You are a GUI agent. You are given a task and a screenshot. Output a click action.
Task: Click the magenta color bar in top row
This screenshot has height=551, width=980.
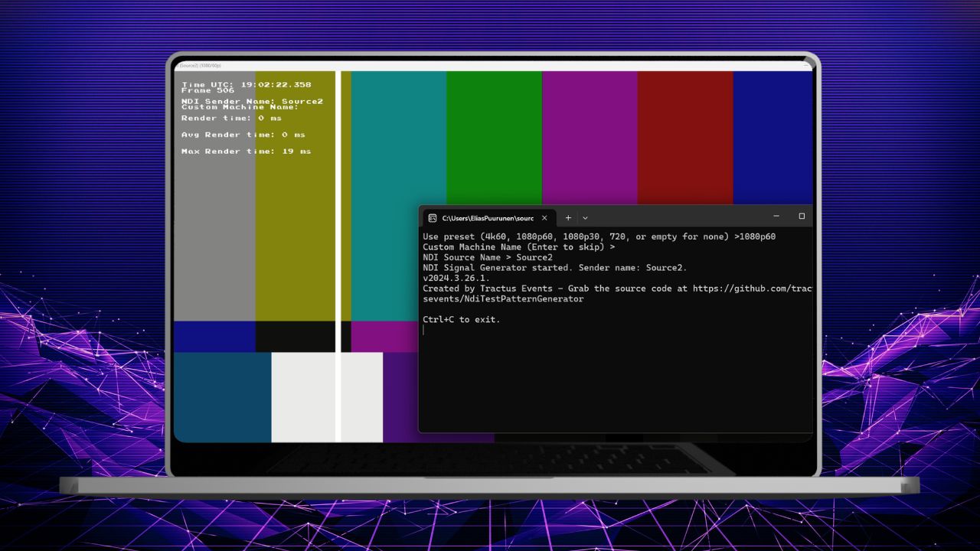click(590, 138)
